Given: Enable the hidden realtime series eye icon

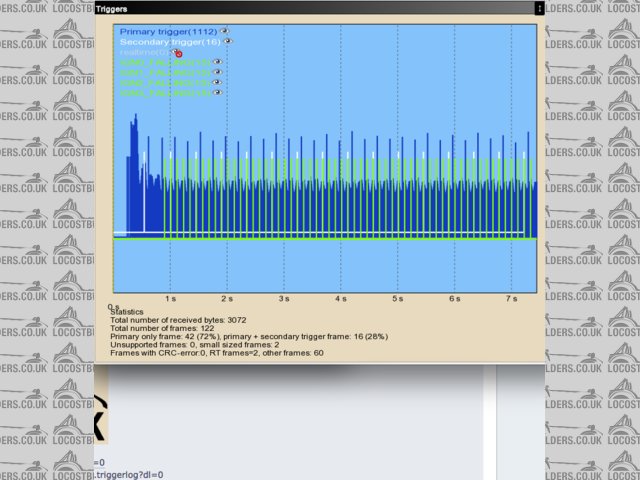Looking at the screenshot, I should (179, 53).
